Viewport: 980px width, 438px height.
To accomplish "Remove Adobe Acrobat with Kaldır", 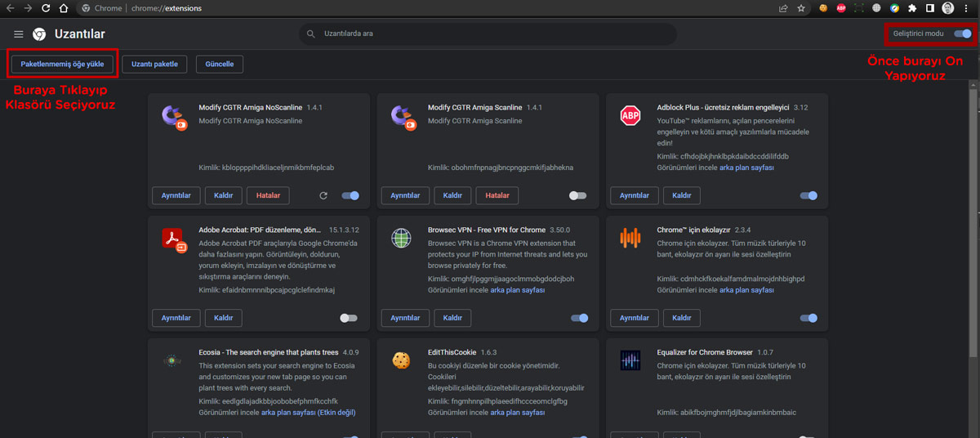I will 223,318.
